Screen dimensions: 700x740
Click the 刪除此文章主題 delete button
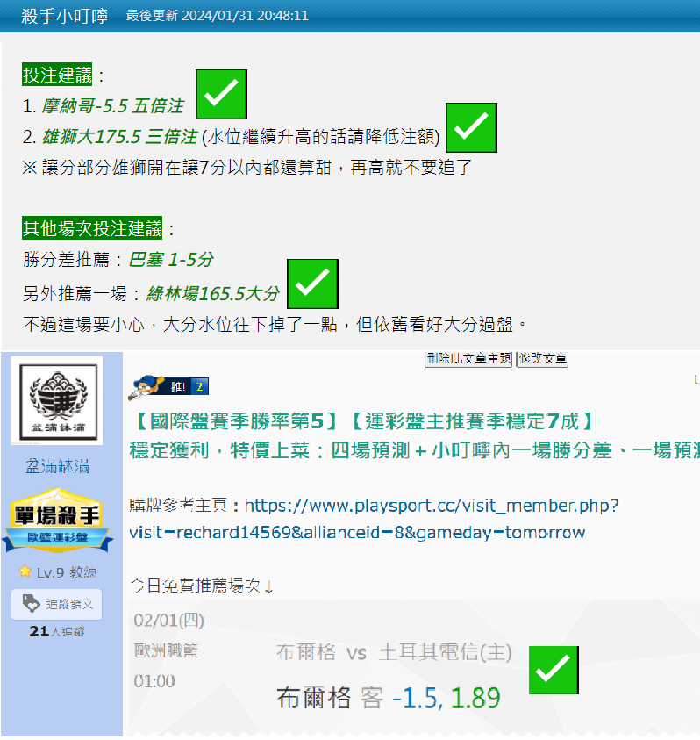[468, 359]
